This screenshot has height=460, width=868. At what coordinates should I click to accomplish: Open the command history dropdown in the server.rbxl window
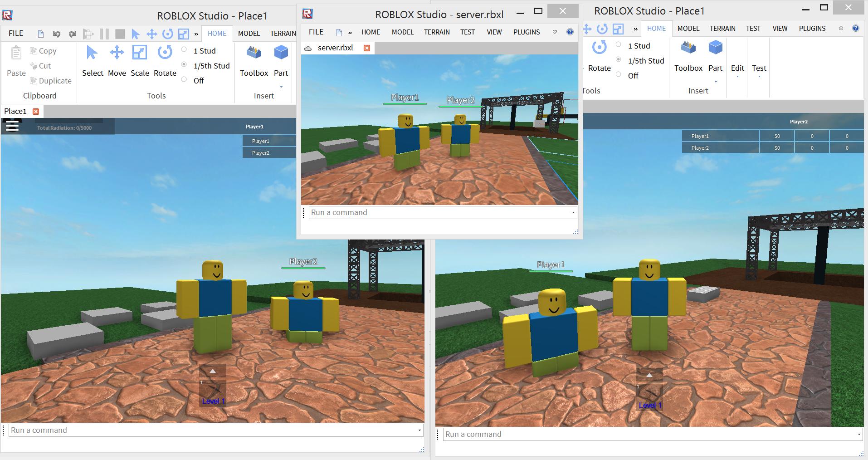[573, 212]
